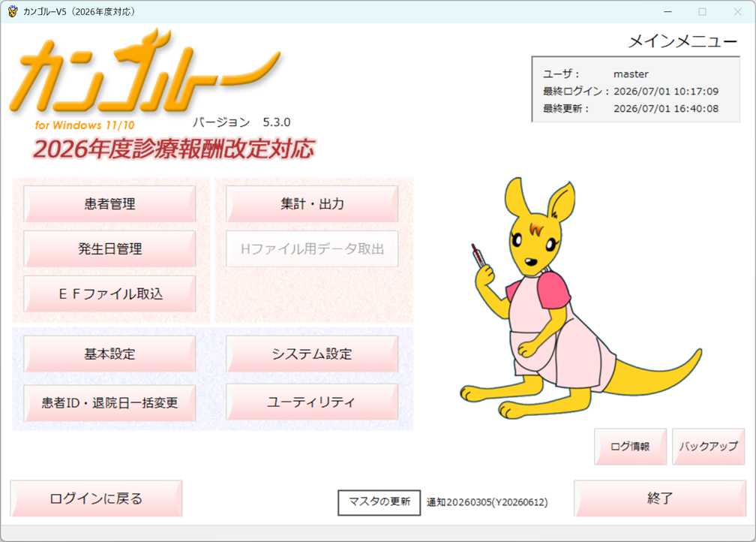
Task: Open システム設定
Action: 312,354
